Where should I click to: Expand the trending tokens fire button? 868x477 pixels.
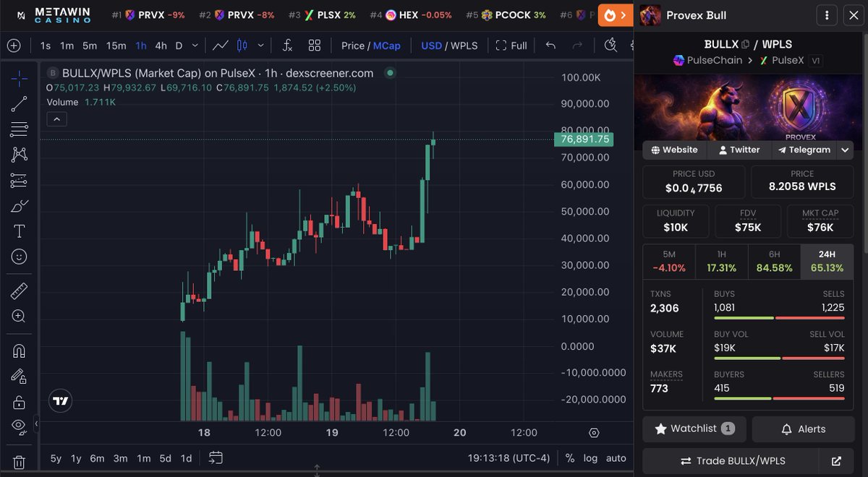point(616,15)
